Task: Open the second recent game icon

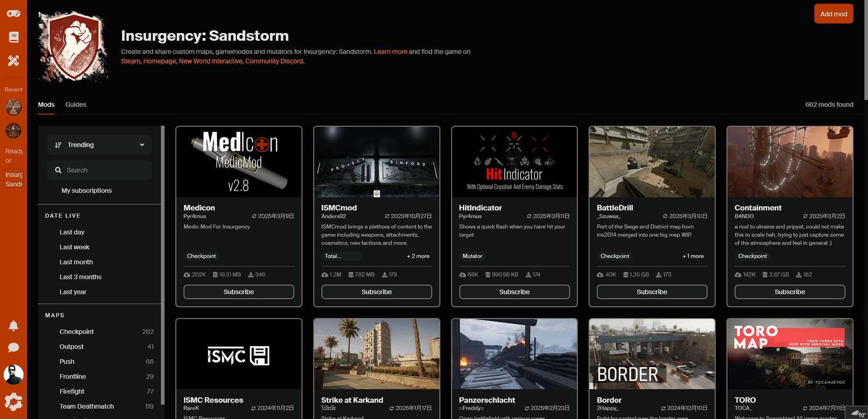Action: pos(14,131)
